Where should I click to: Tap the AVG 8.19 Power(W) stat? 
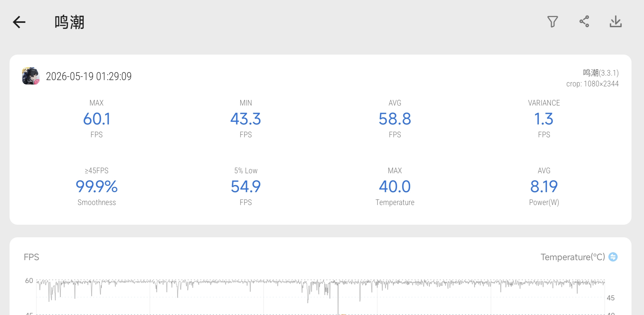[544, 186]
